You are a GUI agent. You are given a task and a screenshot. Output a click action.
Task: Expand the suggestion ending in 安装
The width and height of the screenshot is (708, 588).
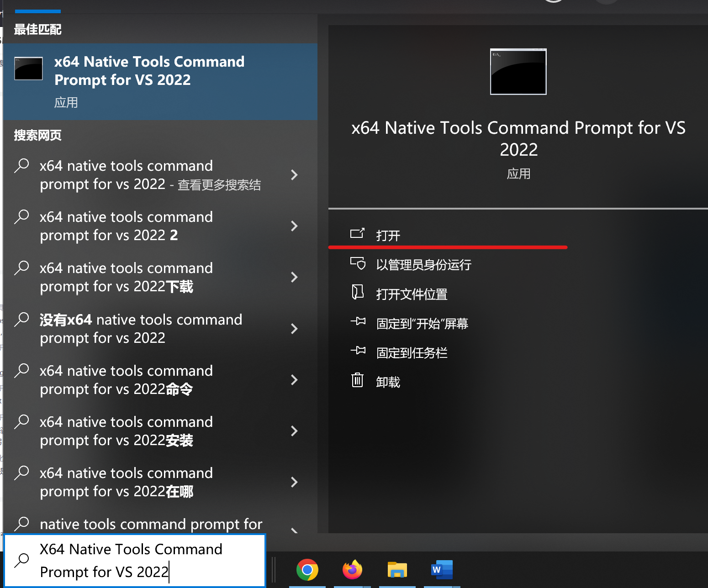pos(295,431)
